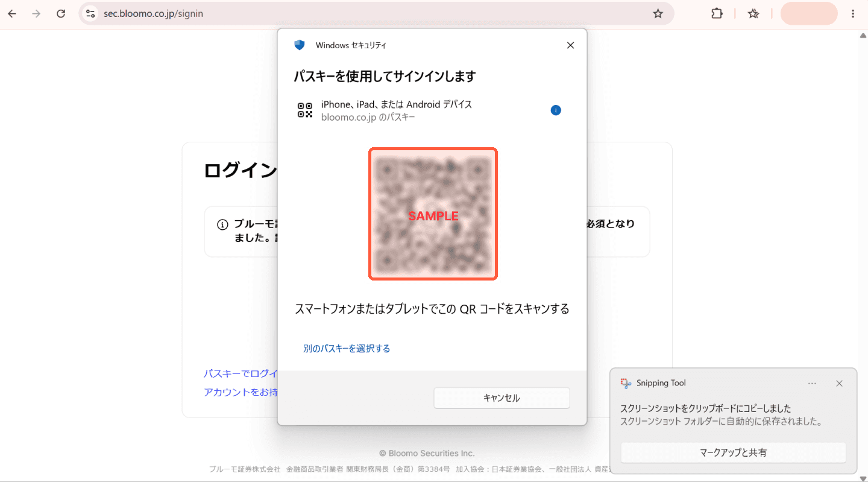Viewport: 868px width, 482px height.
Task: Go back using the browser back arrow
Action: pyautogui.click(x=12, y=13)
